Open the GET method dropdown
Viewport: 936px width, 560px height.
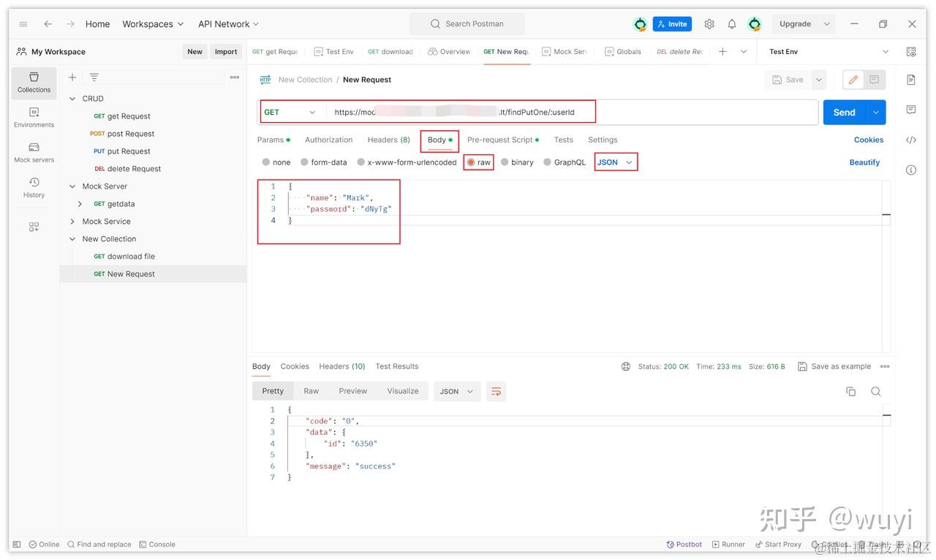[x=290, y=112]
